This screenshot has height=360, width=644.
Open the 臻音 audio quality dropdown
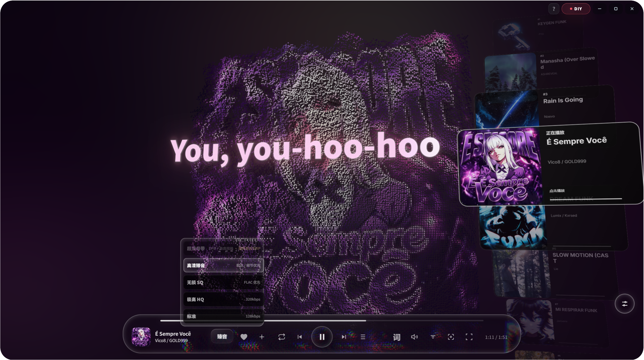(x=222, y=336)
